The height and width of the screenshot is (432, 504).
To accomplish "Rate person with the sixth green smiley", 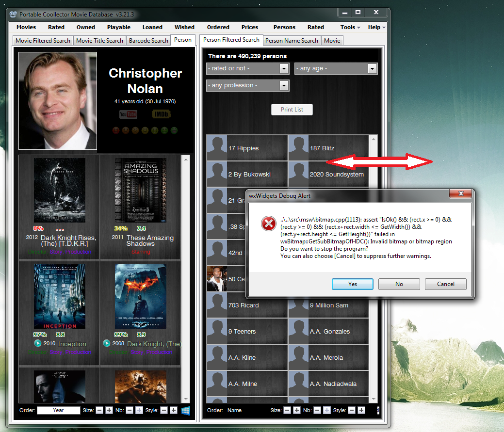I will click(164, 130).
